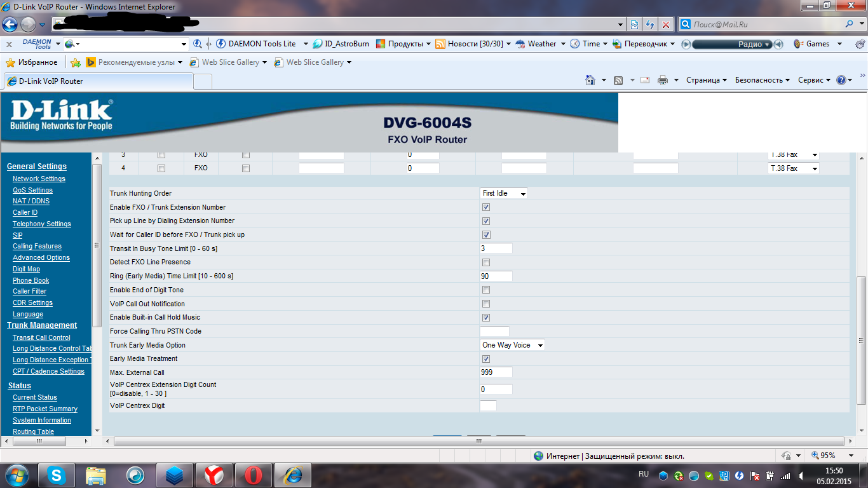Click the radio play button in toolbar
Image resolution: width=868 pixels, height=488 pixels.
point(686,44)
